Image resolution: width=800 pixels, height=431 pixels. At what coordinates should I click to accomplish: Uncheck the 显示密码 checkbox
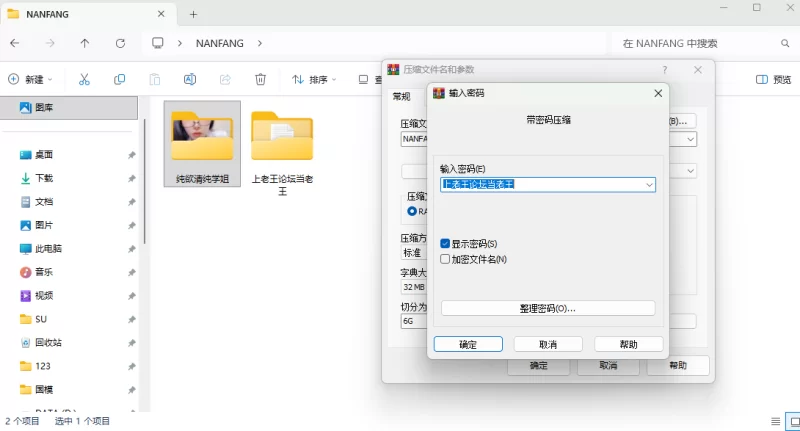coord(446,244)
